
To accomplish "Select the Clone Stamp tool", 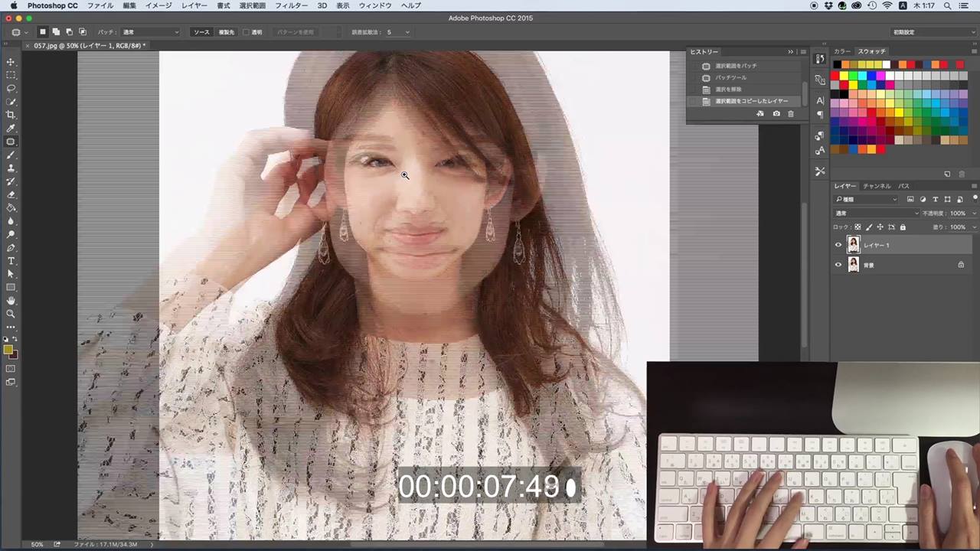I will [x=11, y=168].
